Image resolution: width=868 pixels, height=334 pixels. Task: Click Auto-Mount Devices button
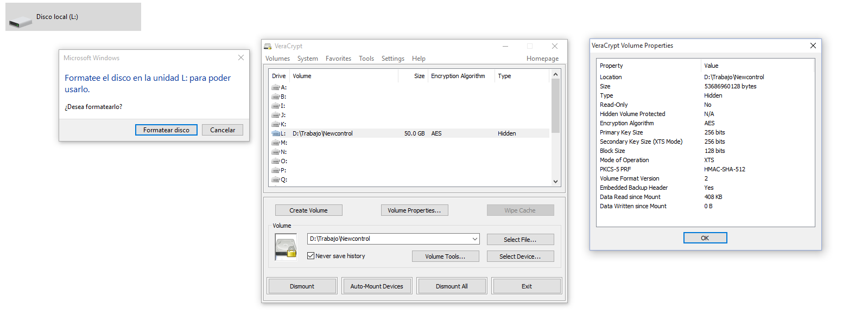(377, 286)
